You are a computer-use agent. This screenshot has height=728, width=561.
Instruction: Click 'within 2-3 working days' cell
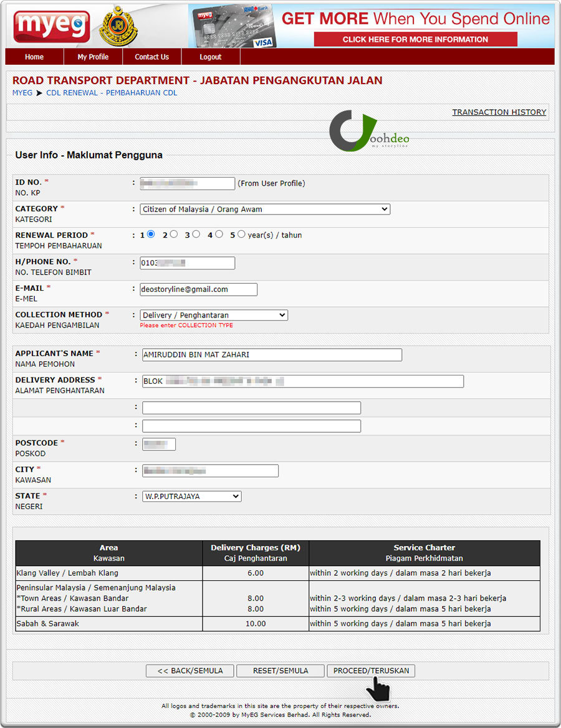tap(408, 598)
